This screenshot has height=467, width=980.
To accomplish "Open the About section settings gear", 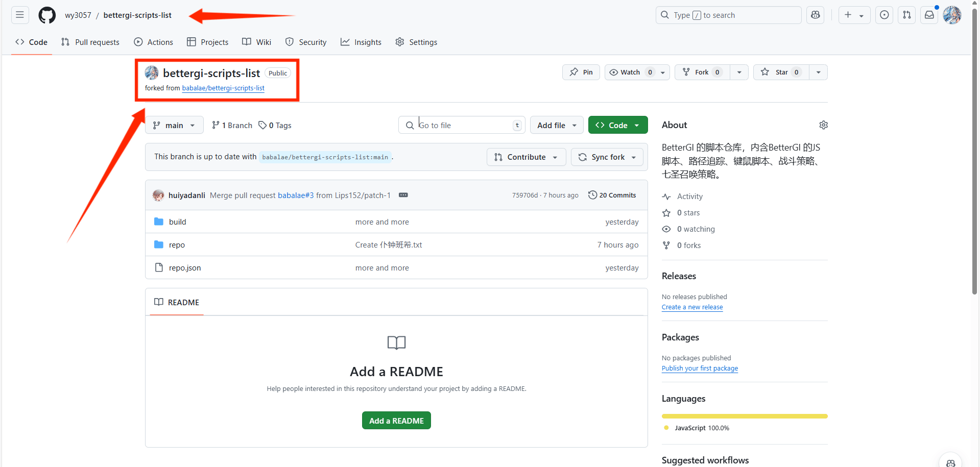I will (x=823, y=125).
